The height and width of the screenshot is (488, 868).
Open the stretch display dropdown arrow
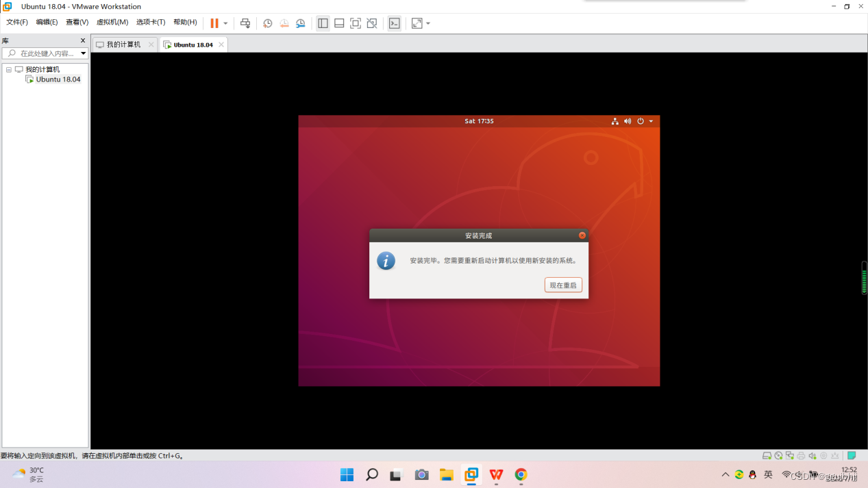pyautogui.click(x=428, y=23)
